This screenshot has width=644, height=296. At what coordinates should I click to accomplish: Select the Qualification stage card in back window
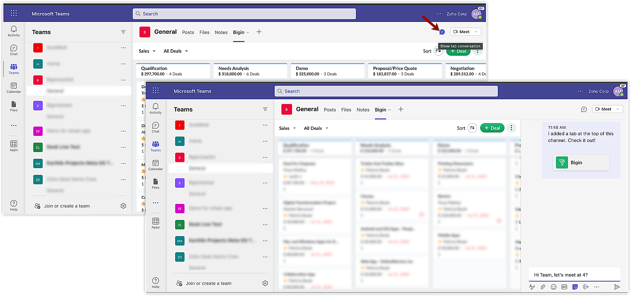pos(173,71)
